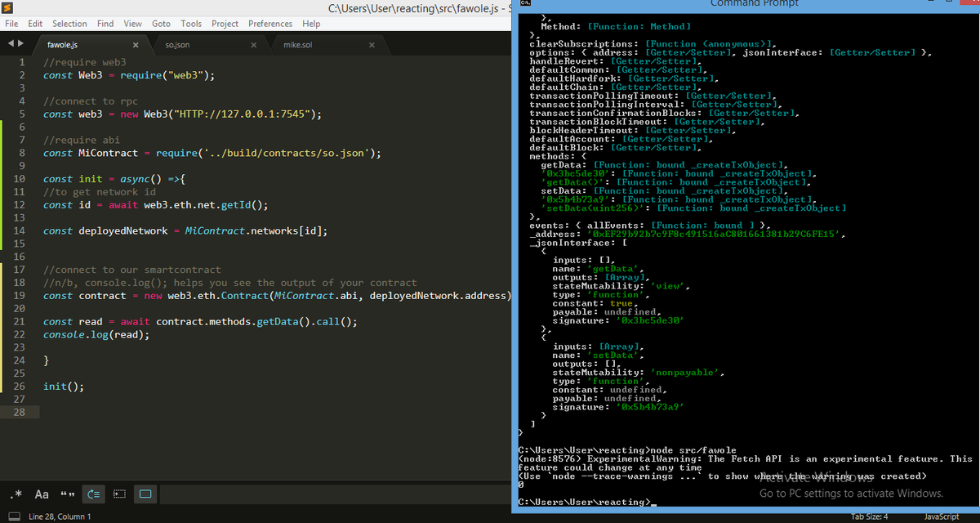This screenshot has height=523, width=980.
Task: Click the '//to get network id' comment
Action: pos(100,192)
